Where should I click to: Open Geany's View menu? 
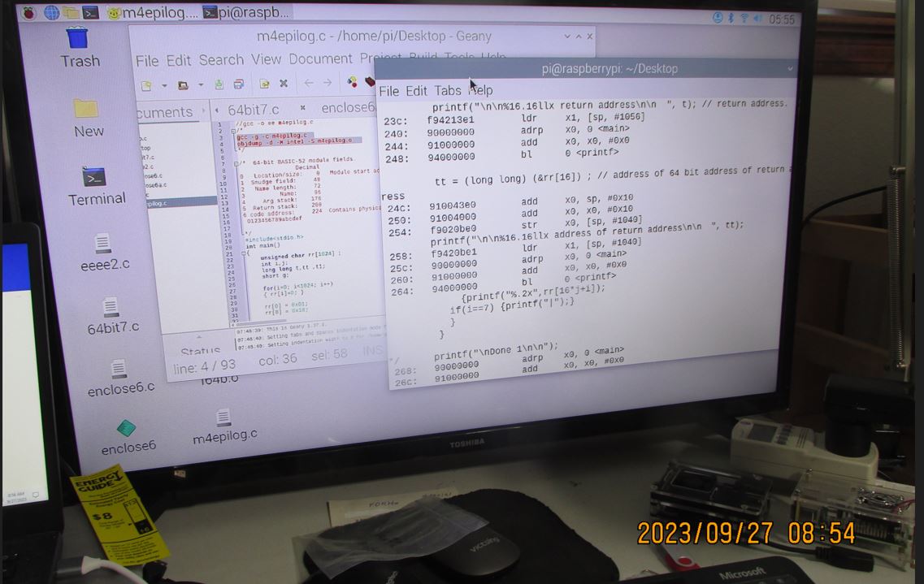(x=266, y=58)
